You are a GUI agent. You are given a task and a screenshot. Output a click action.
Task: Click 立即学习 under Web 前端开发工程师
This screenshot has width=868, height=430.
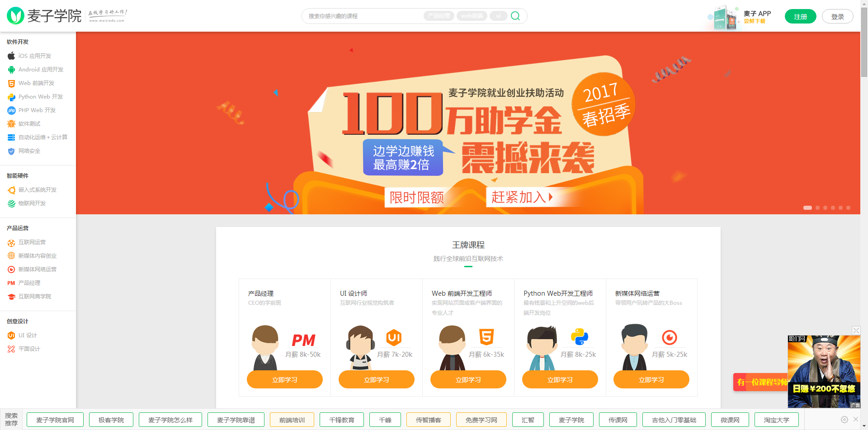[x=468, y=379]
